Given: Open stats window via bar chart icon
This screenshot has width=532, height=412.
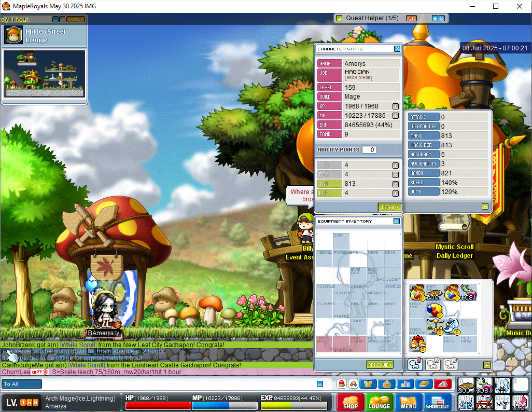Looking at the screenshot, I should (405, 384).
